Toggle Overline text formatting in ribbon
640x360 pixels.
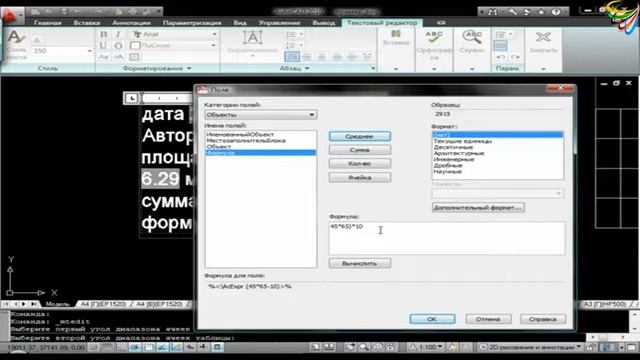click(118, 45)
